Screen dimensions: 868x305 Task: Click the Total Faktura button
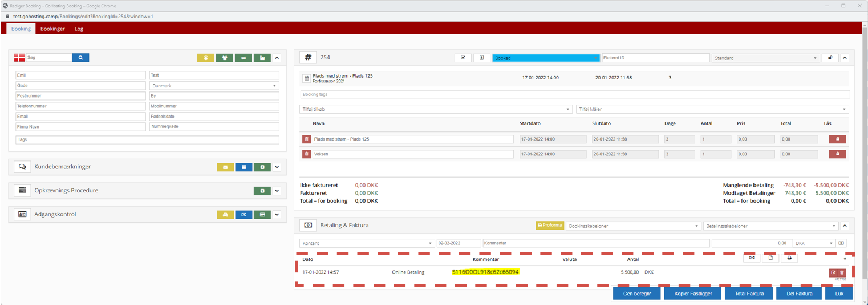pyautogui.click(x=748, y=294)
